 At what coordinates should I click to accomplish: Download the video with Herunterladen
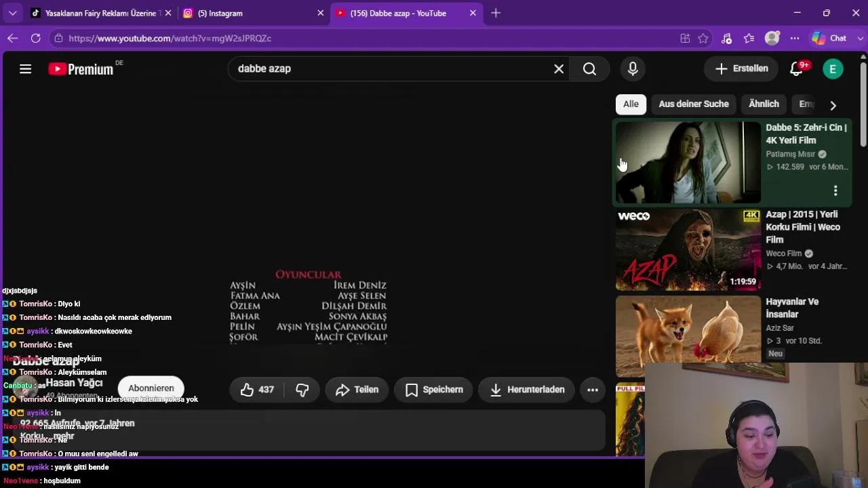(526, 390)
